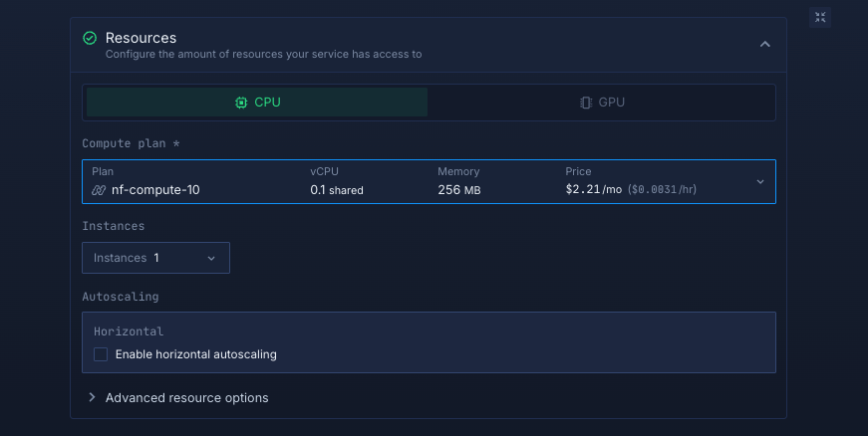Viewport: 868px width, 436px height.
Task: Expand Advanced resource options
Action: 186,397
